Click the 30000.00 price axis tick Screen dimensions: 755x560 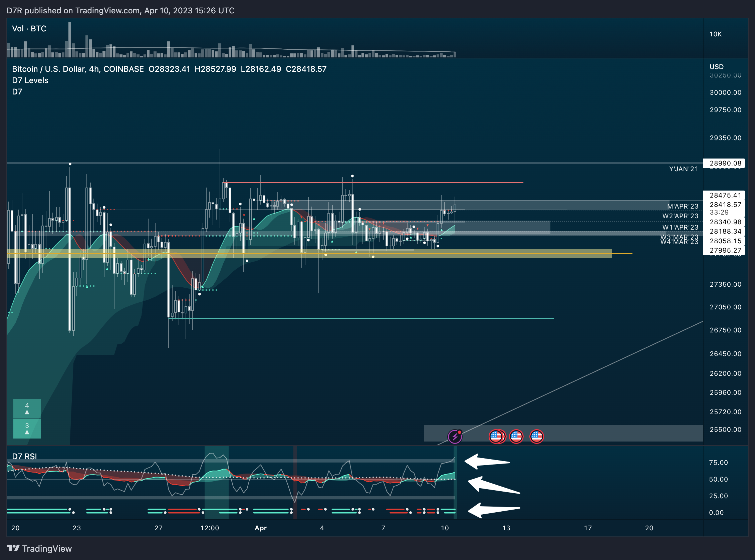click(x=726, y=92)
